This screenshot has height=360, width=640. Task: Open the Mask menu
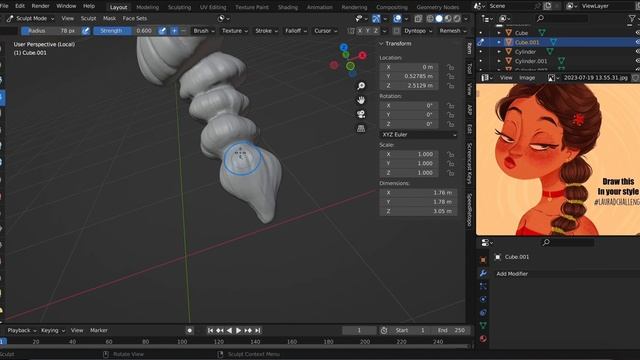(x=109, y=18)
